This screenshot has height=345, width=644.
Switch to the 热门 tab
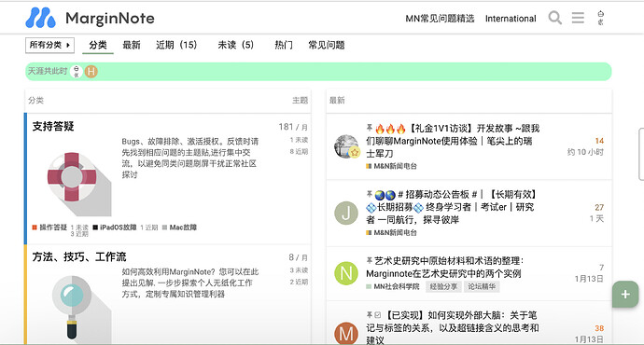pos(284,45)
